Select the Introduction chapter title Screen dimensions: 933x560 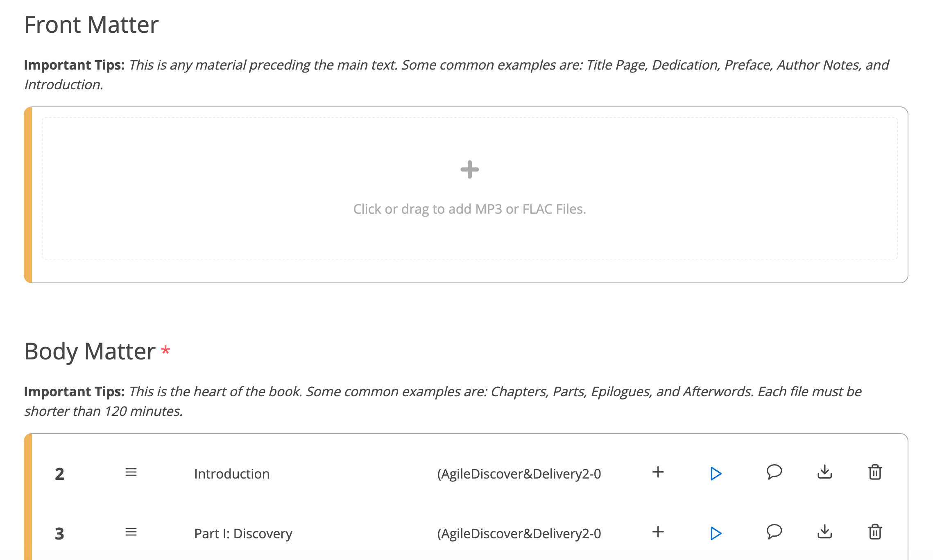[x=232, y=474]
